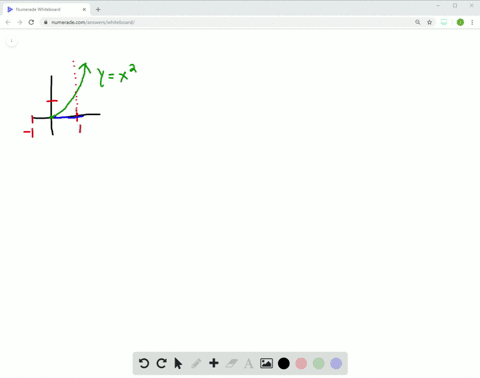480x378 pixels.
Task: Minimize the browser window
Action: pyautogui.click(x=438, y=6)
